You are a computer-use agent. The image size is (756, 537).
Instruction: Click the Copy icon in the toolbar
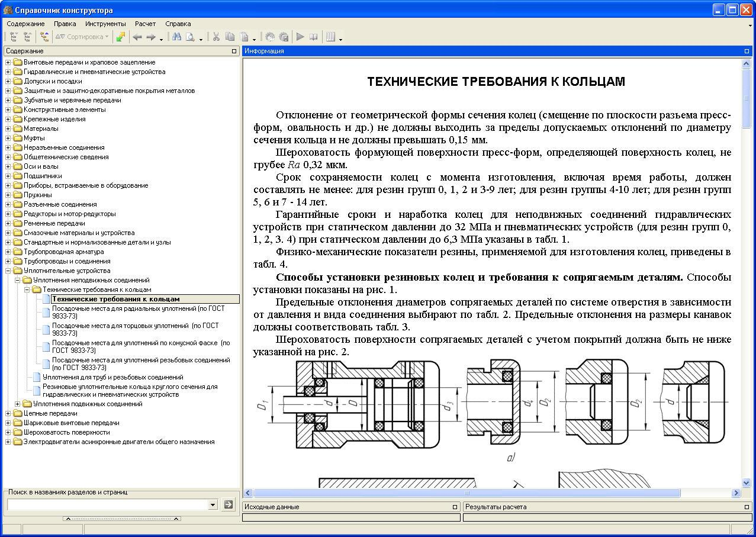[230, 37]
